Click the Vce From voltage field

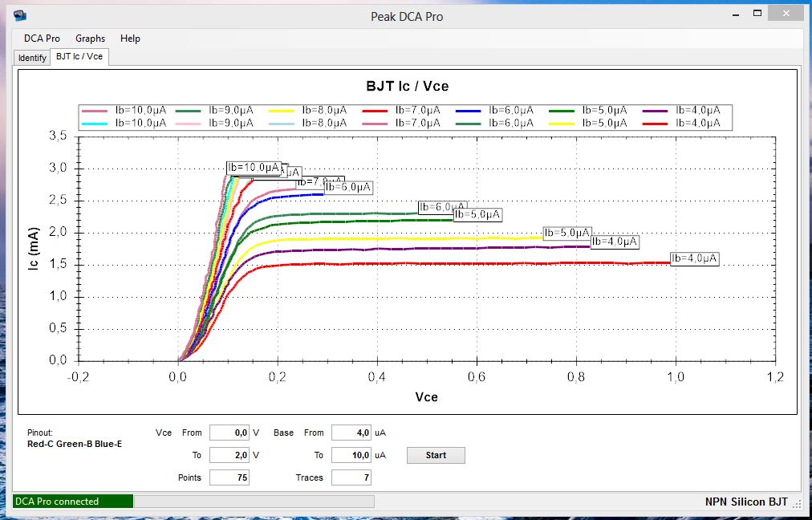[x=229, y=433]
